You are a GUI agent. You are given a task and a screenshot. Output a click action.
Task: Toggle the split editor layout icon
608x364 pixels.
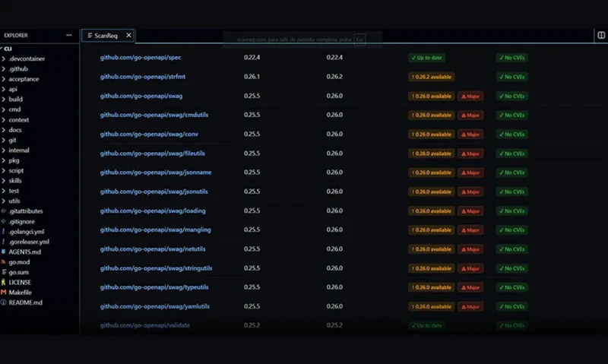click(x=601, y=35)
